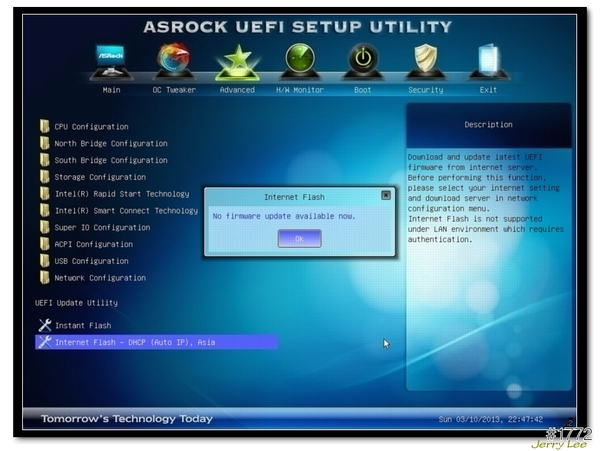Click the Intel Smart Connect folder icon
The width and height of the screenshot is (600, 451).
pyautogui.click(x=45, y=210)
